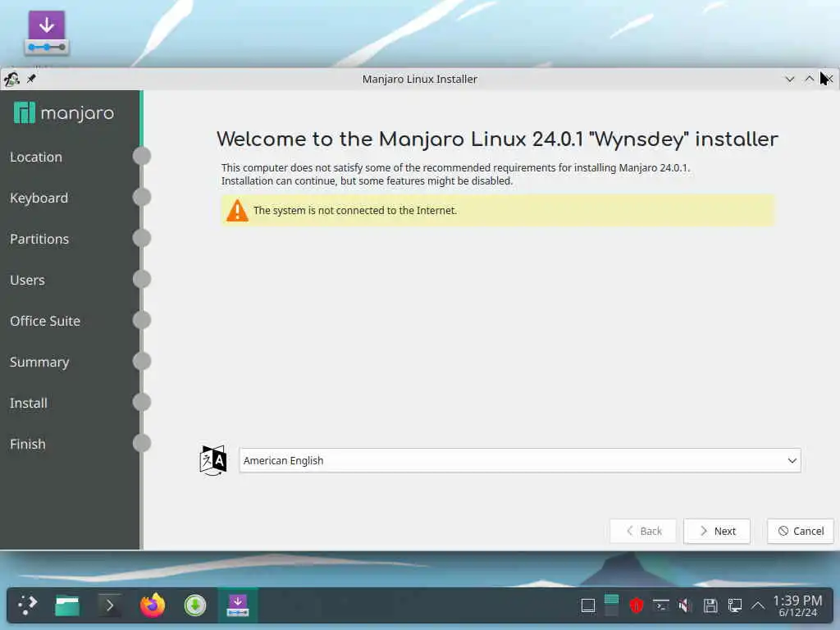Select the Install step in sidebar
This screenshot has width=840, height=630.
point(29,403)
